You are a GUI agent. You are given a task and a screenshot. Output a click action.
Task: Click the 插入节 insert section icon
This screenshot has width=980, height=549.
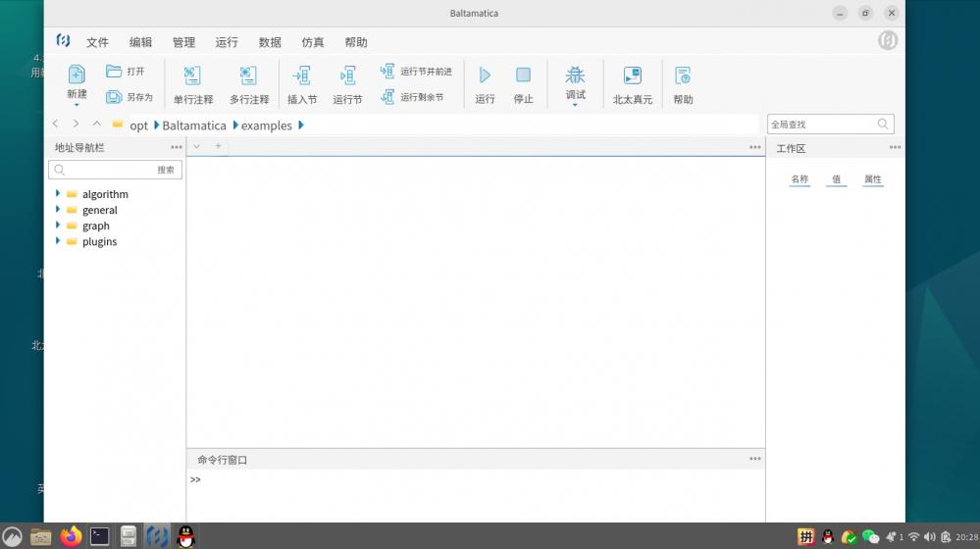pos(301,76)
